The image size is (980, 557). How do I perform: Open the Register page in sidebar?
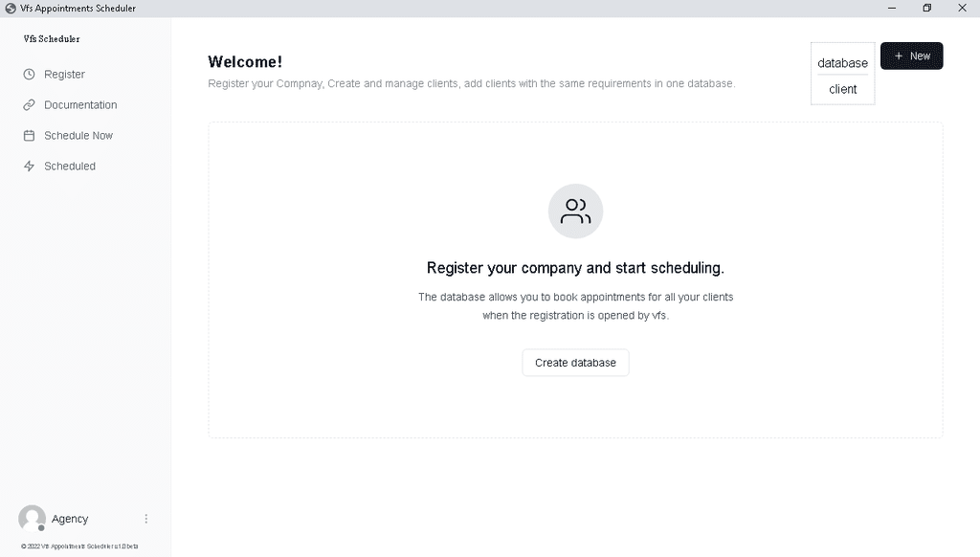(64, 75)
